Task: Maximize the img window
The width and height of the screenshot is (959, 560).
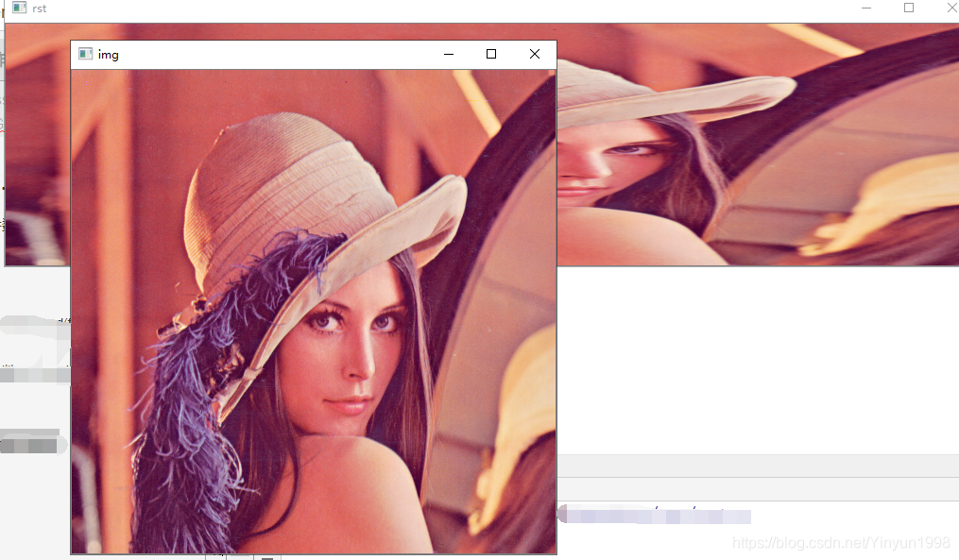Action: tap(491, 54)
